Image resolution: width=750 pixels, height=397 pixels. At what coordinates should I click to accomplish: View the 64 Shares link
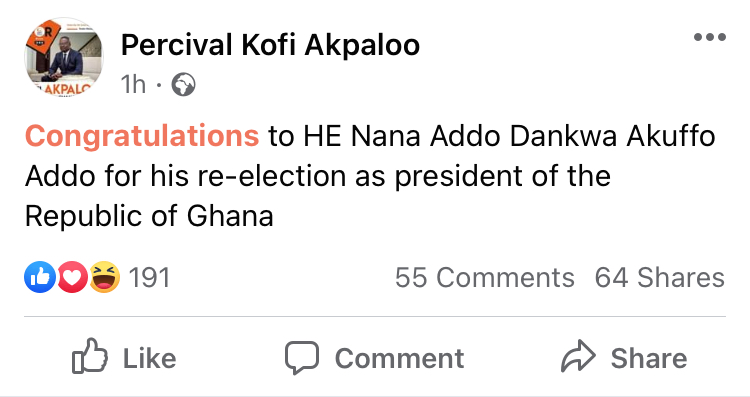[660, 278]
